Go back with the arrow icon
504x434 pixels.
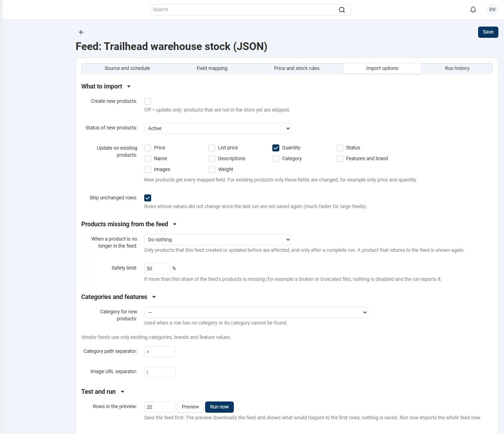coord(82,32)
